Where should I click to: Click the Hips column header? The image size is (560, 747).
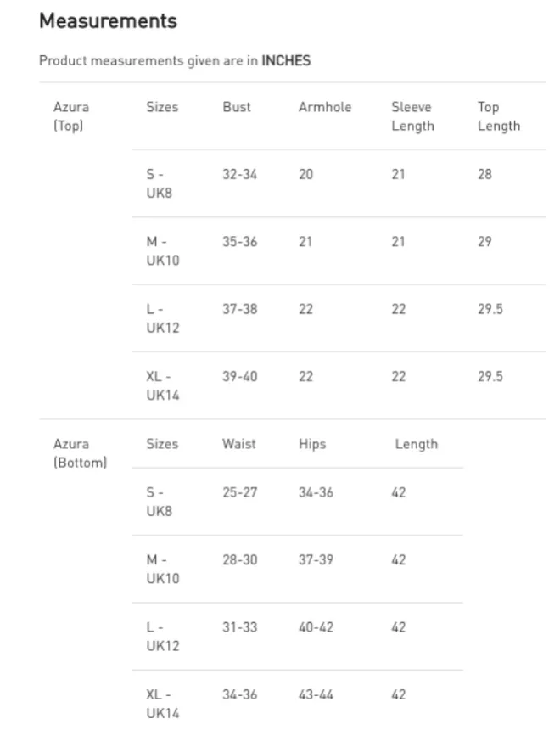tap(312, 443)
